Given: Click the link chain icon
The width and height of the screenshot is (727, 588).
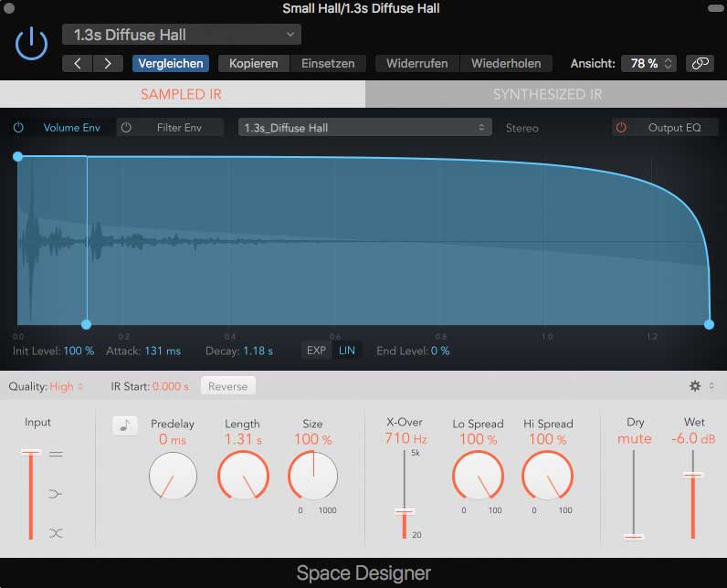Looking at the screenshot, I should point(701,64).
